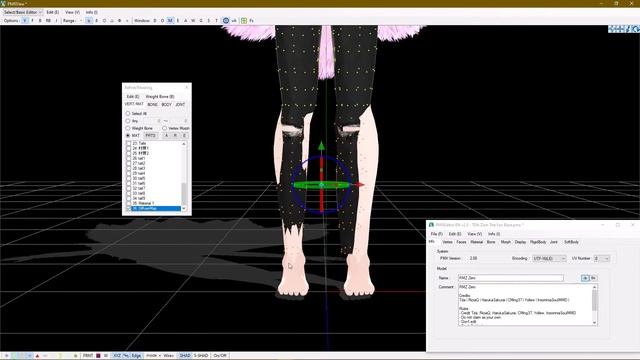Check the '27 tail2' material checkbox
Screen dimensions: 640x360
(129, 163)
